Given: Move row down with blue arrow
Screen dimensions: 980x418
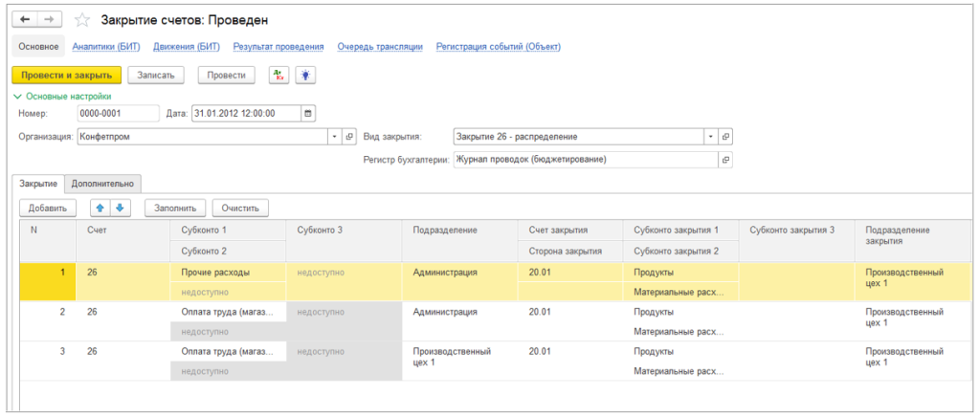Looking at the screenshot, I should click(x=120, y=209).
